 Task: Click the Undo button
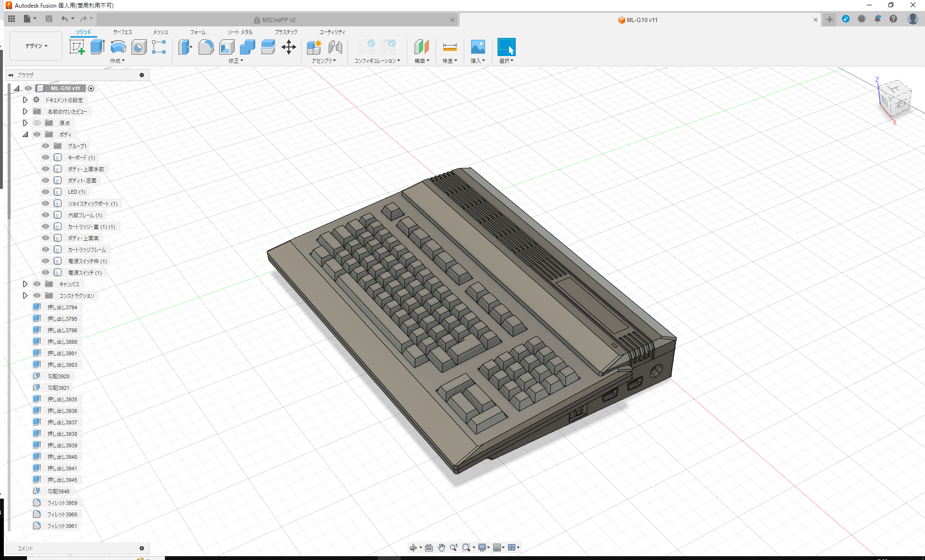(x=65, y=18)
